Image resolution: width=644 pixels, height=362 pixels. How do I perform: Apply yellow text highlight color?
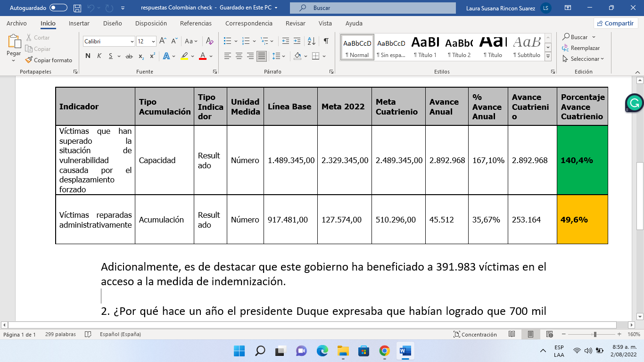click(x=184, y=56)
